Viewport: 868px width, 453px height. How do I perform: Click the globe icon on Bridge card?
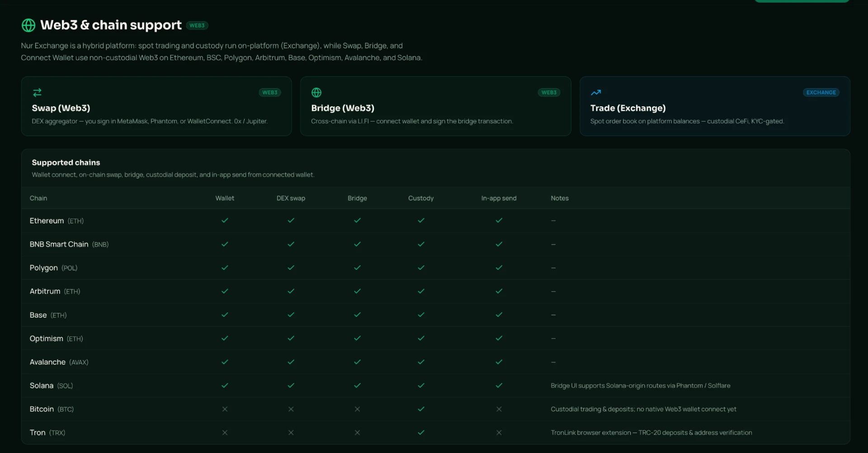316,92
